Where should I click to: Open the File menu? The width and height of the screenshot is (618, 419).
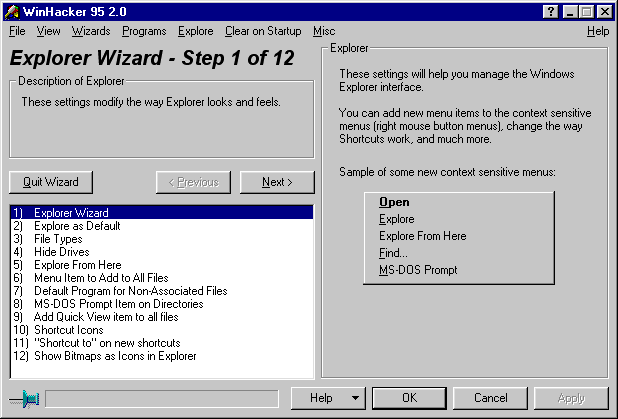click(x=17, y=31)
